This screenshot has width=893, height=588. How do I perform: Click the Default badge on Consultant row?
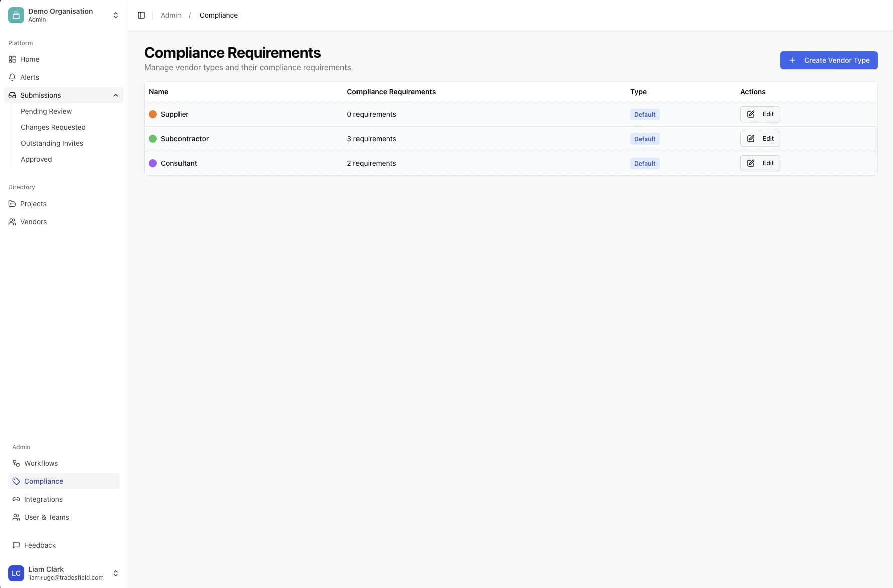644,163
